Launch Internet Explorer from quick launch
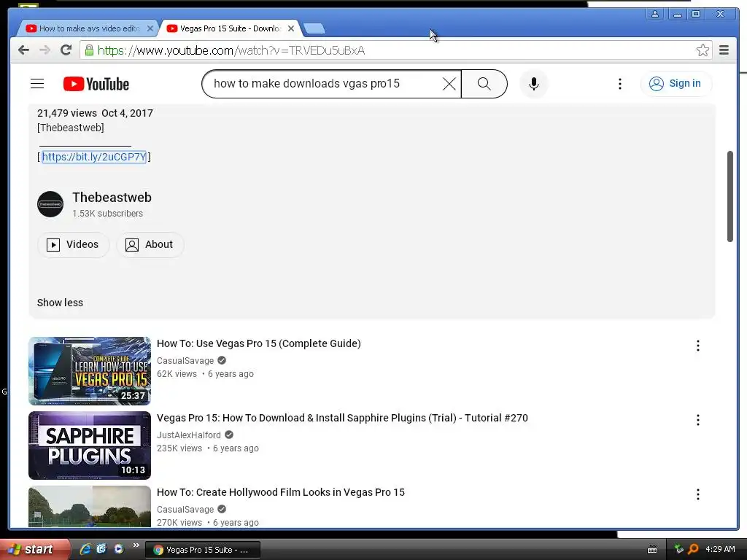Screen dimensions: 747x560 click(x=85, y=549)
